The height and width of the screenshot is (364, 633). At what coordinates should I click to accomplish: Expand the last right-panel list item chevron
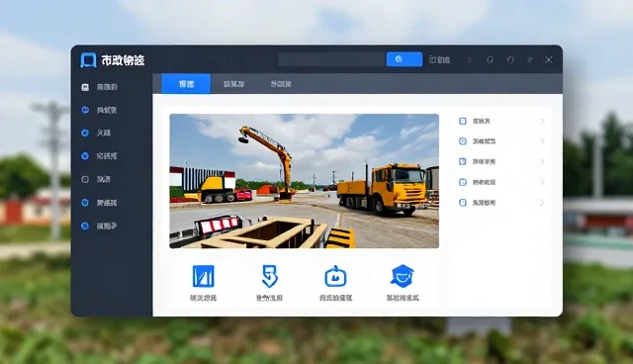(x=542, y=203)
